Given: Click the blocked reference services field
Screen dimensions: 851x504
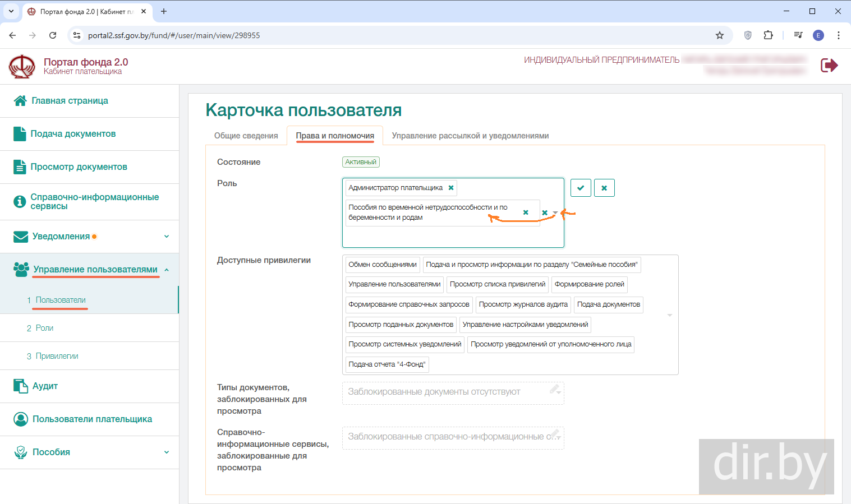Looking at the screenshot, I should 453,438.
